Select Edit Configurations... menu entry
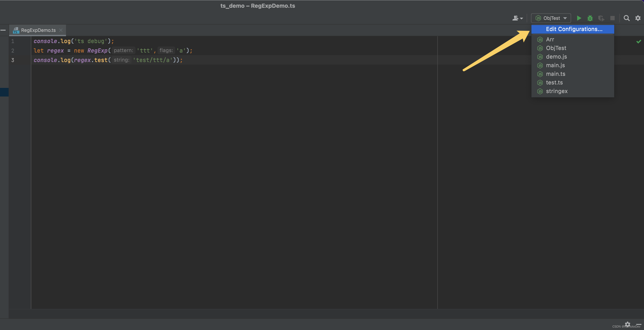644x330 pixels. [574, 29]
